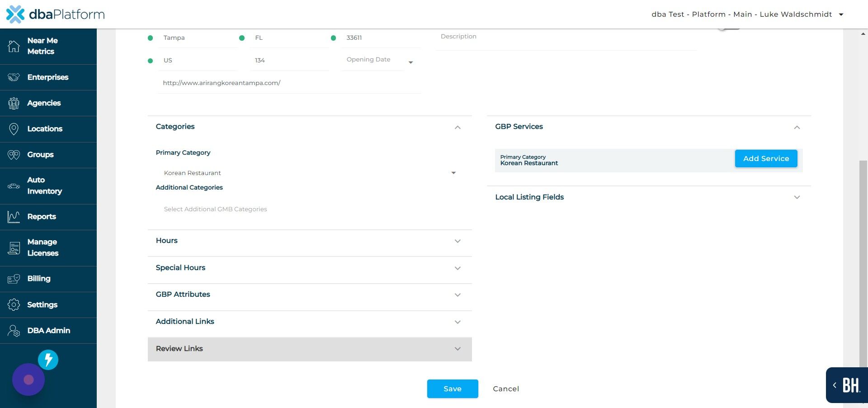Open the BH side widget
Screen dimensions: 868x408
pyautogui.click(x=847, y=385)
